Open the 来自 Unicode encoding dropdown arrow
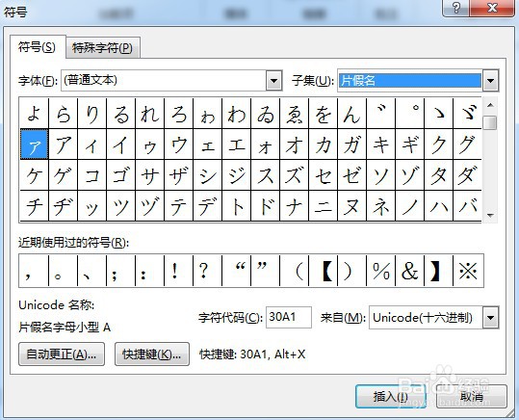This screenshot has width=519, height=420. pyautogui.click(x=490, y=317)
